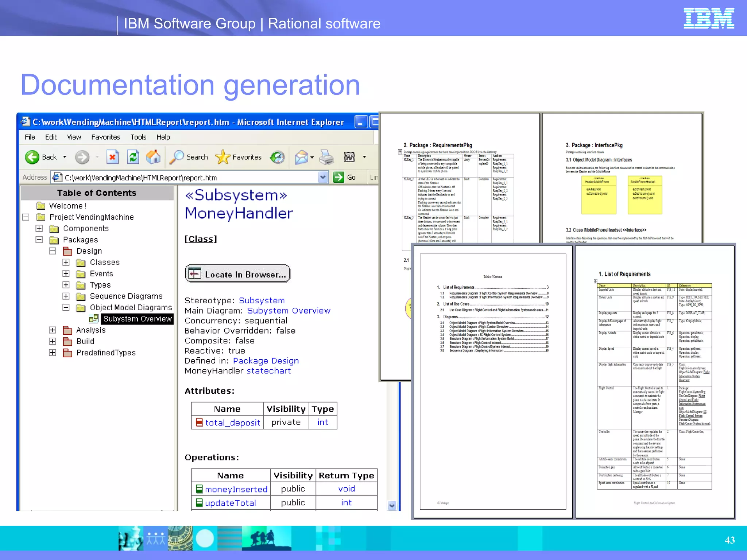Click the Stop red X icon
This screenshot has width=747, height=560.
(112, 157)
